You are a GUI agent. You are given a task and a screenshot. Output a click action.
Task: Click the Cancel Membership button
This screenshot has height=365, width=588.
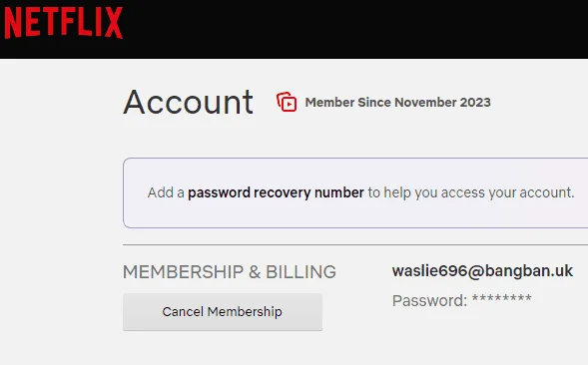click(223, 312)
